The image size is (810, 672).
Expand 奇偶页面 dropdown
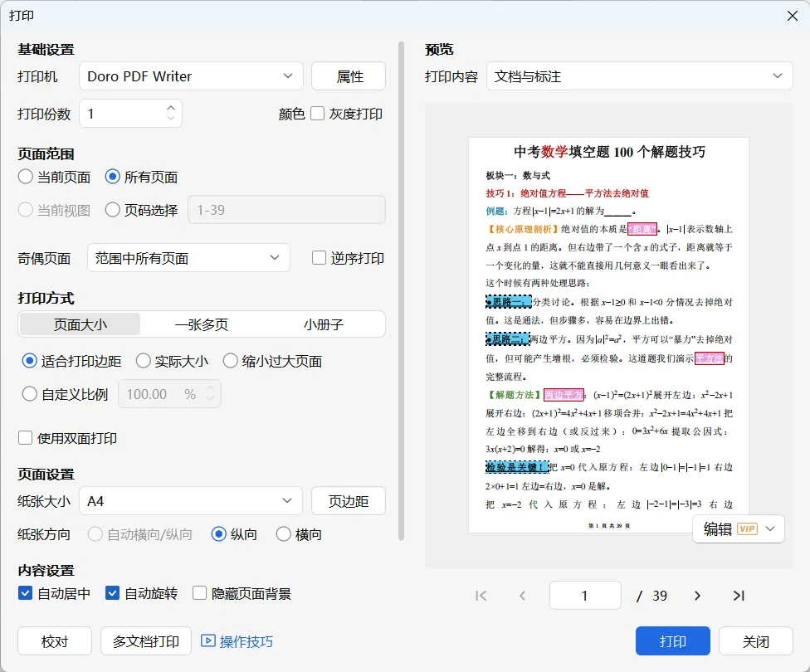pos(188,258)
